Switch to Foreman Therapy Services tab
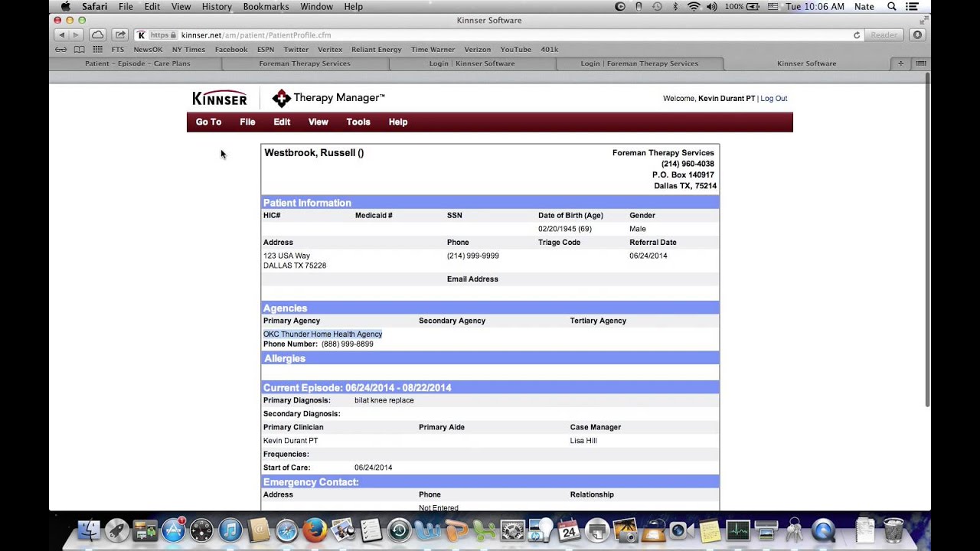The image size is (980, 551). (305, 64)
